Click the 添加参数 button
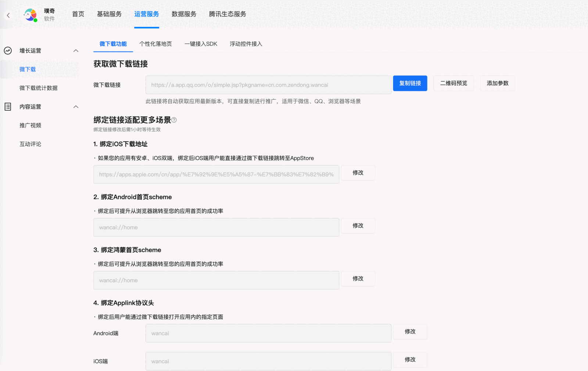 pyautogui.click(x=498, y=83)
